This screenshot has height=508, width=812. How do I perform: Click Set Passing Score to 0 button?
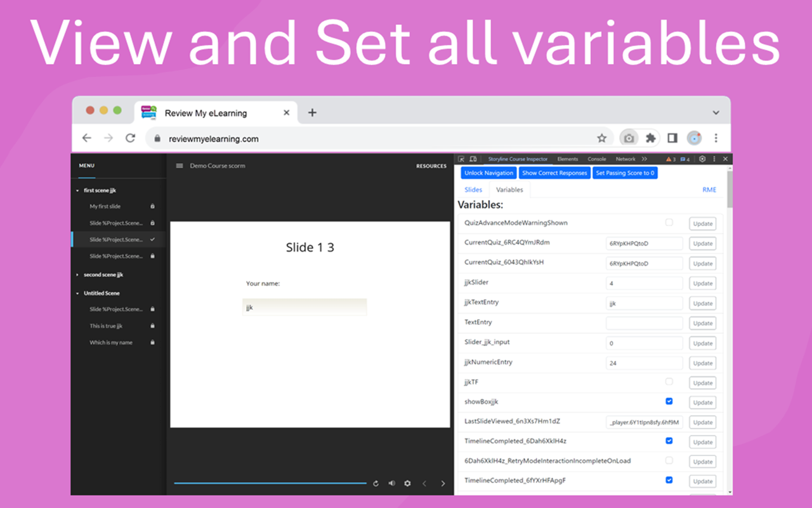click(x=625, y=173)
